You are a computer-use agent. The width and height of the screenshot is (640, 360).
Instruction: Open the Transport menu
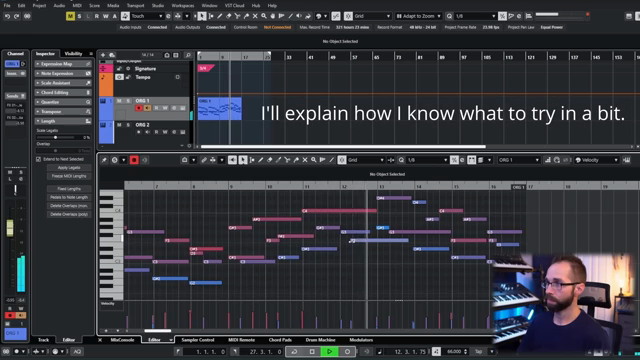pos(136,6)
